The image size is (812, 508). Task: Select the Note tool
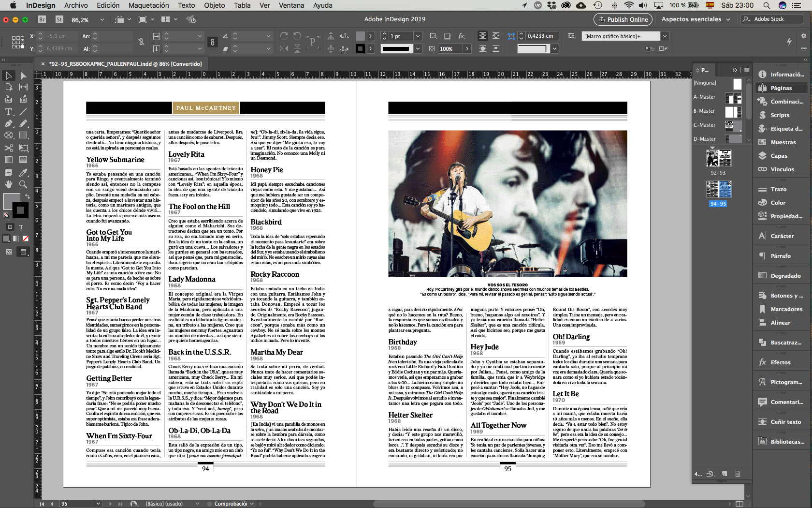coord(8,172)
